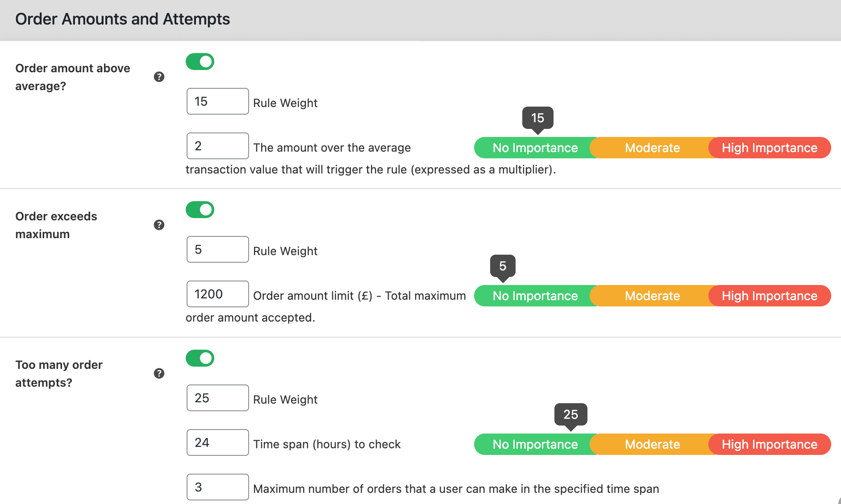This screenshot has width=841, height=504.
Task: Click help icon for Order exceeds maximum
Action: 159,225
